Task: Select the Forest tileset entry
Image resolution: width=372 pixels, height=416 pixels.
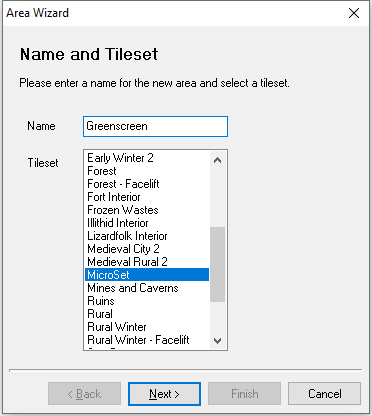Action: tap(147, 171)
